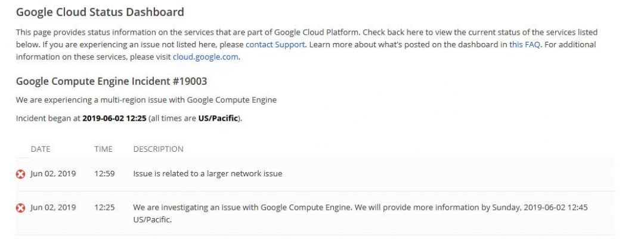Click the bold US/Pacific timezone text
Viewport: 644px width, 239px height.
(x=218, y=118)
